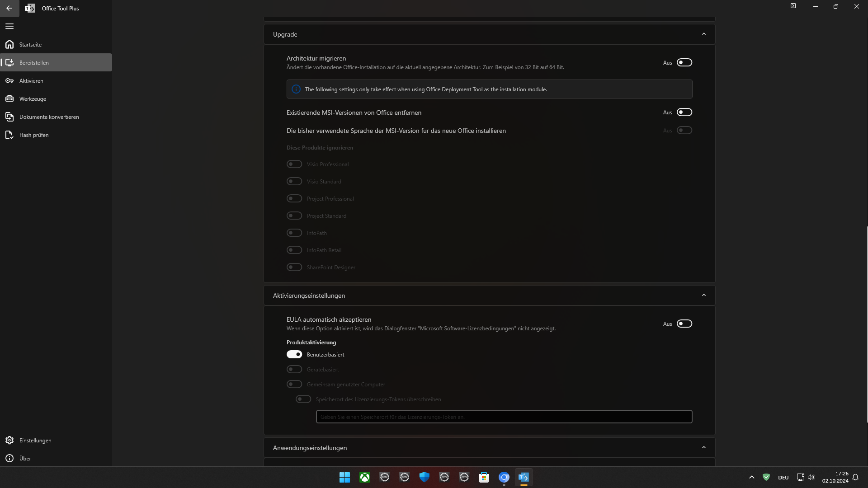Collapse the Anwendungseinstellungen section
Screen dimensions: 868x488
(x=703, y=447)
